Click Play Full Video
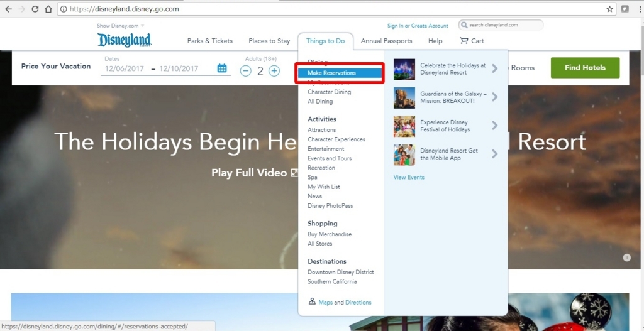This screenshot has width=644, height=331. 249,173
